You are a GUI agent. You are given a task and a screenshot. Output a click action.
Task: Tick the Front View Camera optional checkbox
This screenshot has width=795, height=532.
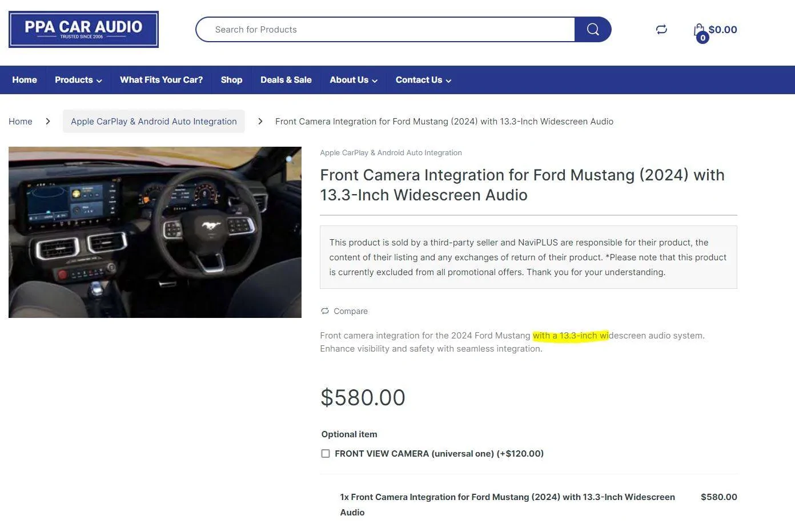point(326,454)
